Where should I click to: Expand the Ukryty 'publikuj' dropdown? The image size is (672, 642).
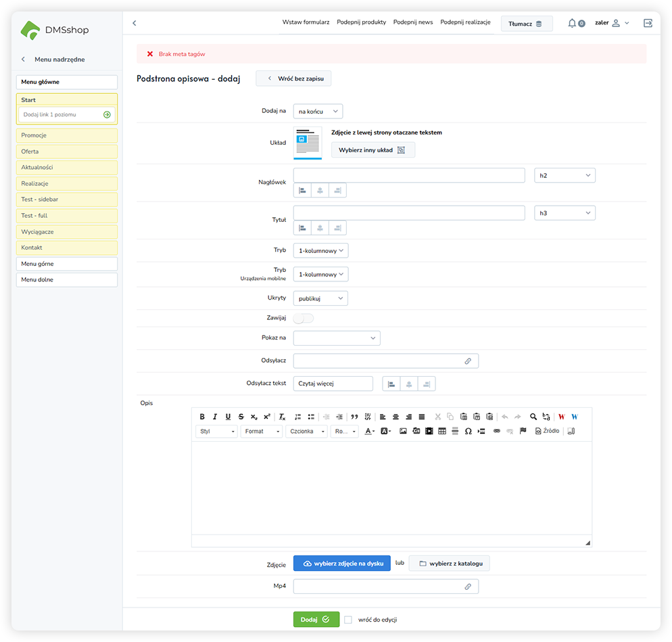(320, 298)
